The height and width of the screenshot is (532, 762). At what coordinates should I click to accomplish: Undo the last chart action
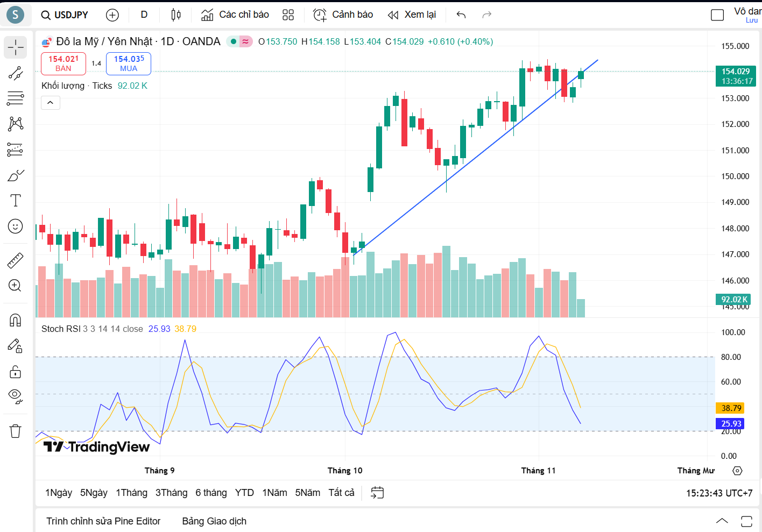click(x=461, y=15)
